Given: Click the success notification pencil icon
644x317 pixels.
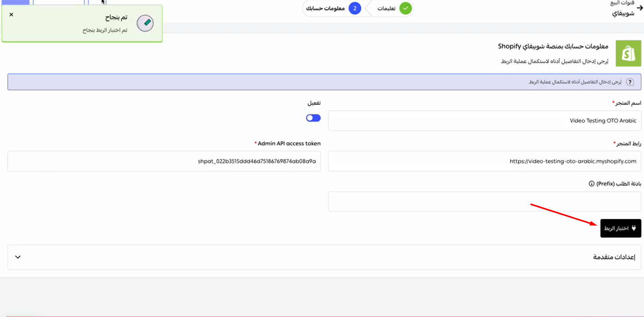Looking at the screenshot, I should (x=145, y=23).
